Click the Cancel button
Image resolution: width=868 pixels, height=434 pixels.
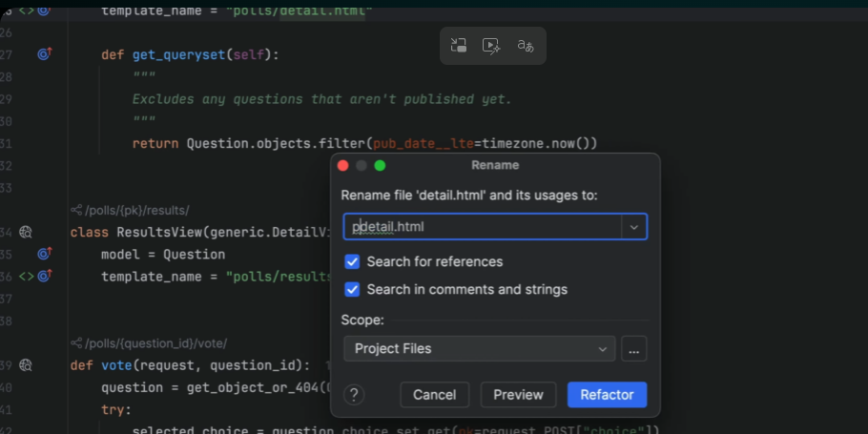[x=435, y=395]
